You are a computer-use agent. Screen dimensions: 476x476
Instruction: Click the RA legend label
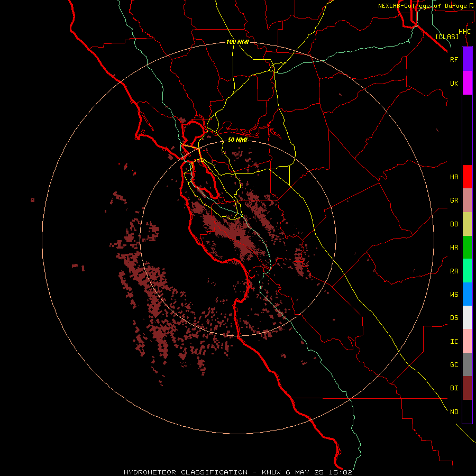pyautogui.click(x=454, y=271)
